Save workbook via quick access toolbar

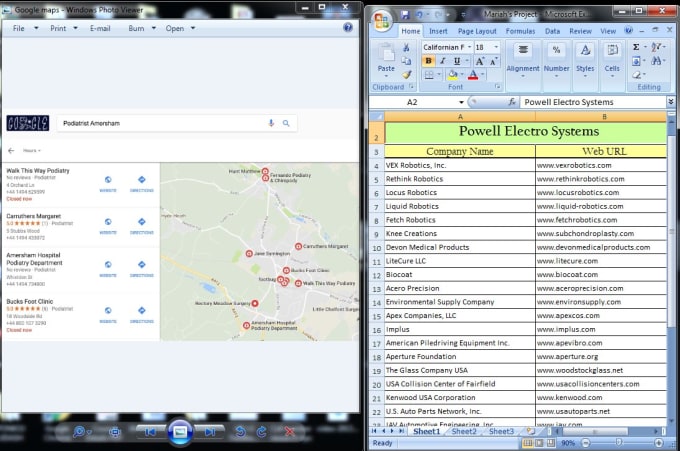pos(405,15)
